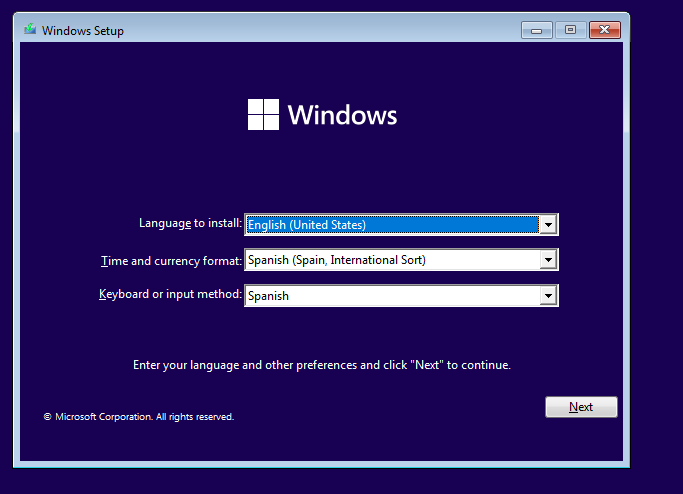Image resolution: width=683 pixels, height=494 pixels.
Task: Click the 'Language to install:' label
Action: 190,223
